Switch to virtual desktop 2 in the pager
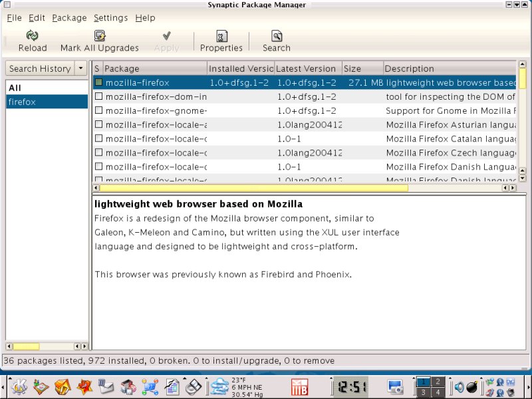The height and width of the screenshot is (399, 532). 438,382
